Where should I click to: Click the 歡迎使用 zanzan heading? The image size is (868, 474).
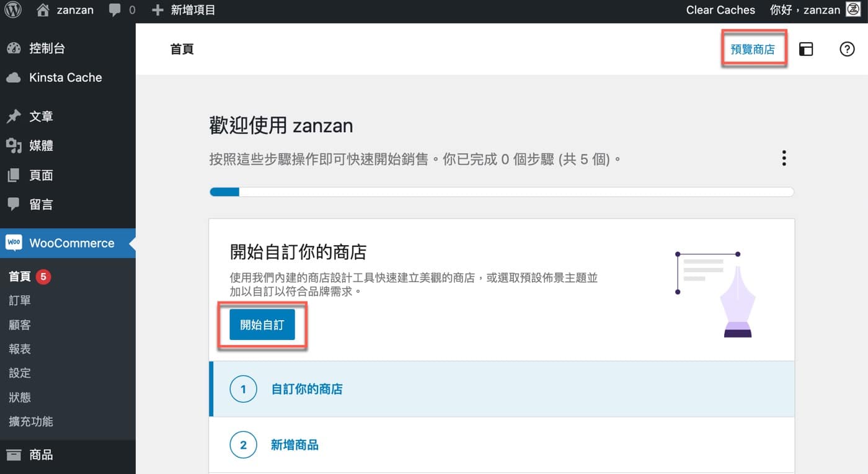point(281,126)
